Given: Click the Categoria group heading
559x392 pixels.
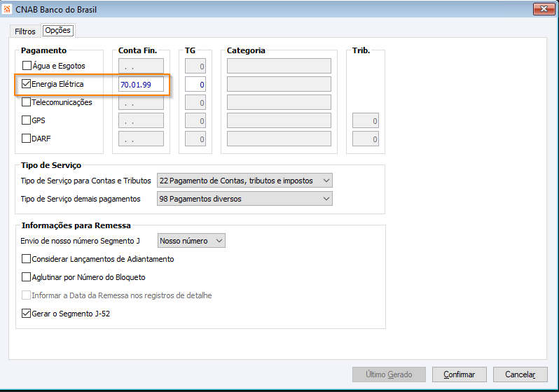Looking at the screenshot, I should [x=246, y=50].
